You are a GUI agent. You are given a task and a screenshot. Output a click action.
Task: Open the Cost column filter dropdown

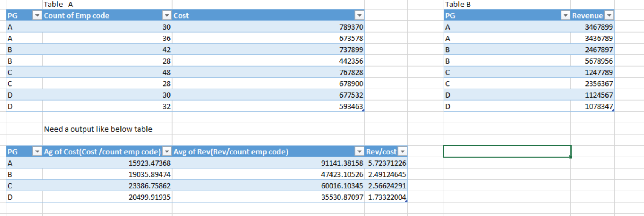pos(359,16)
